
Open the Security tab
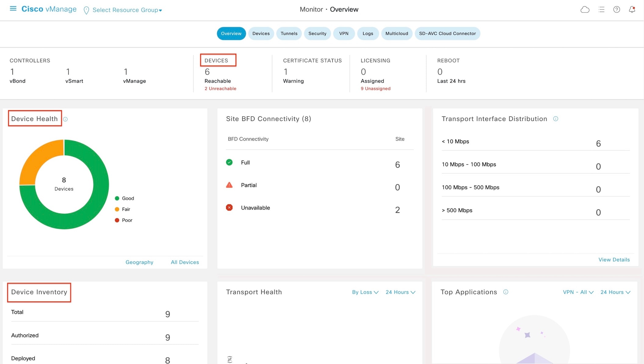tap(317, 34)
